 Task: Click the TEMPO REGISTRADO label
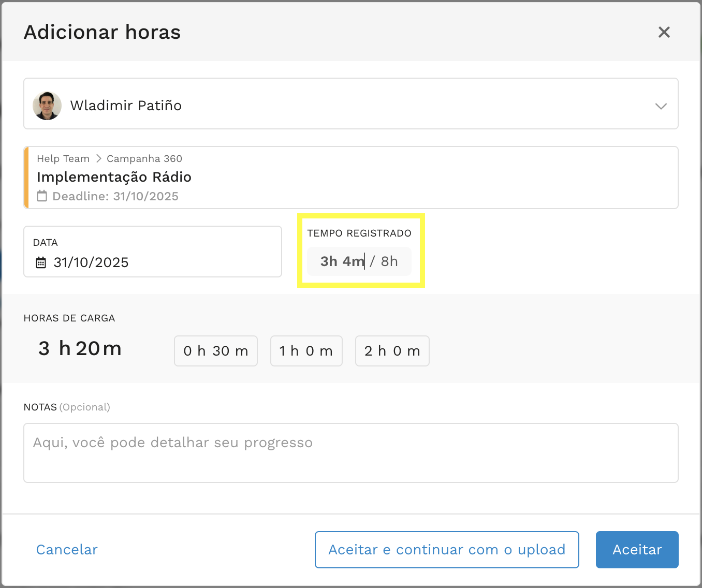tap(359, 233)
